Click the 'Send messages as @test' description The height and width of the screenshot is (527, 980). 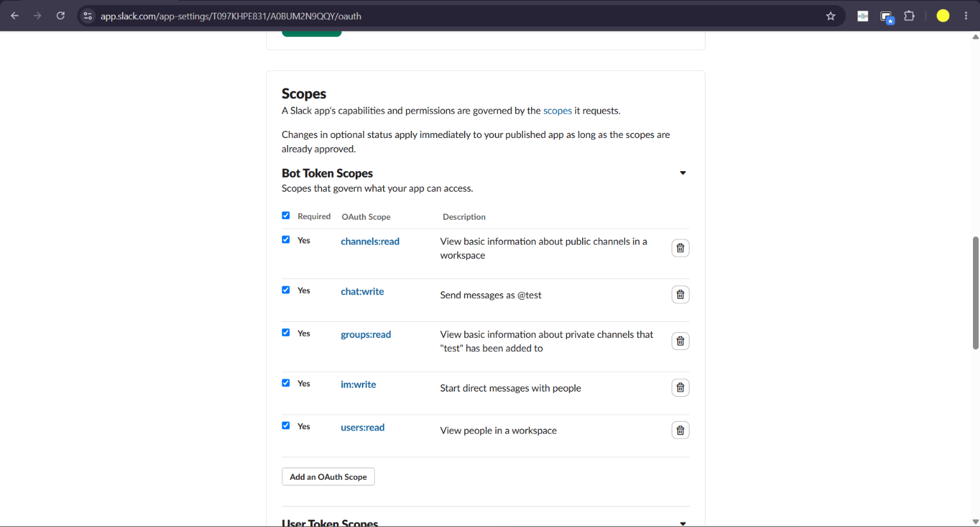490,295
